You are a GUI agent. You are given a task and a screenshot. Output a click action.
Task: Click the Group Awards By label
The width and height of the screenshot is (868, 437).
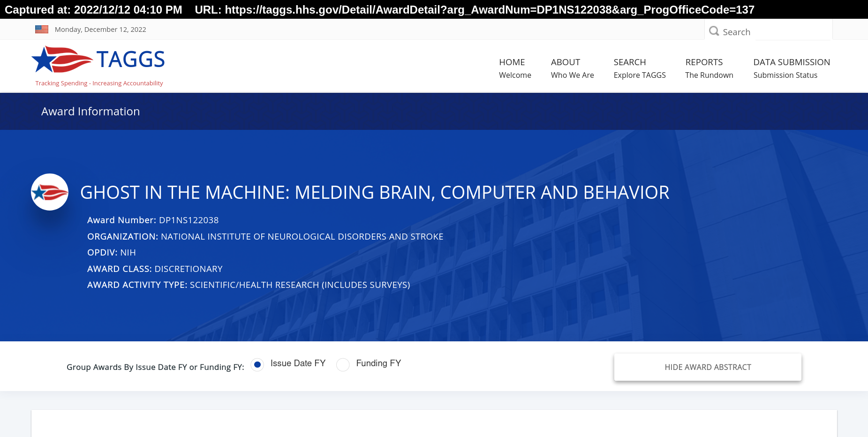pyautogui.click(x=155, y=367)
